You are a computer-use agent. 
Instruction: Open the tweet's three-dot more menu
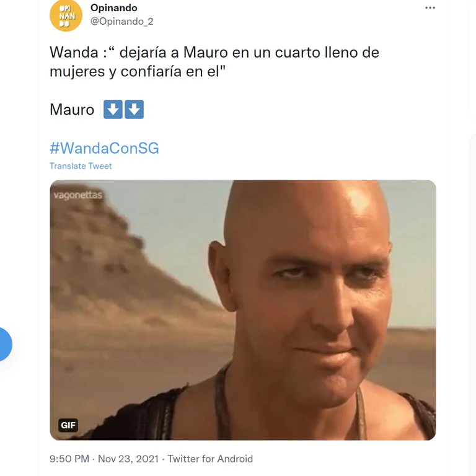tap(430, 8)
